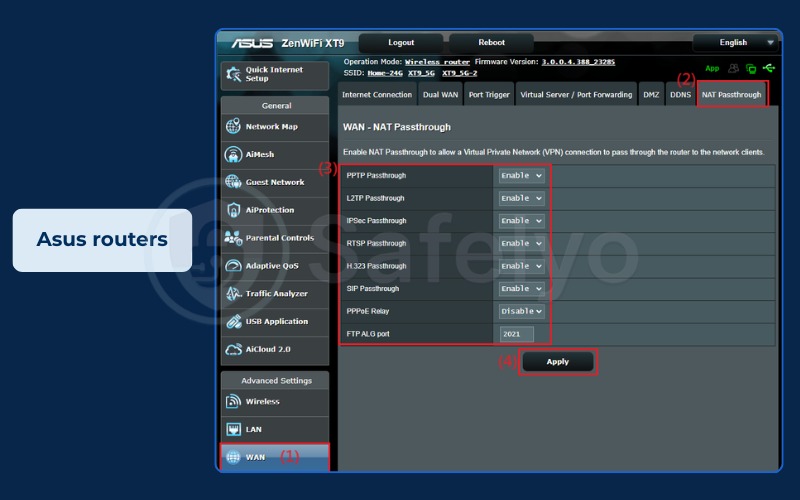Click the users status icon

[x=733, y=68]
